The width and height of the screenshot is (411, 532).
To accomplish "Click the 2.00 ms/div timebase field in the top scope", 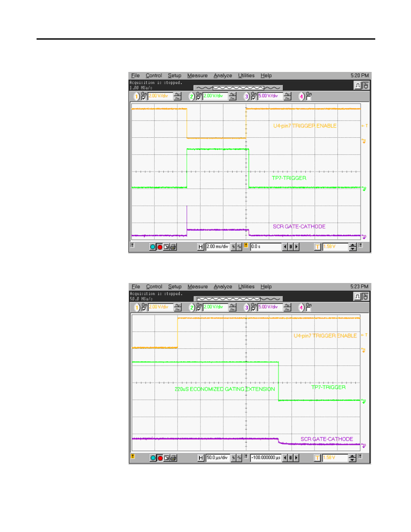I will pos(218,247).
